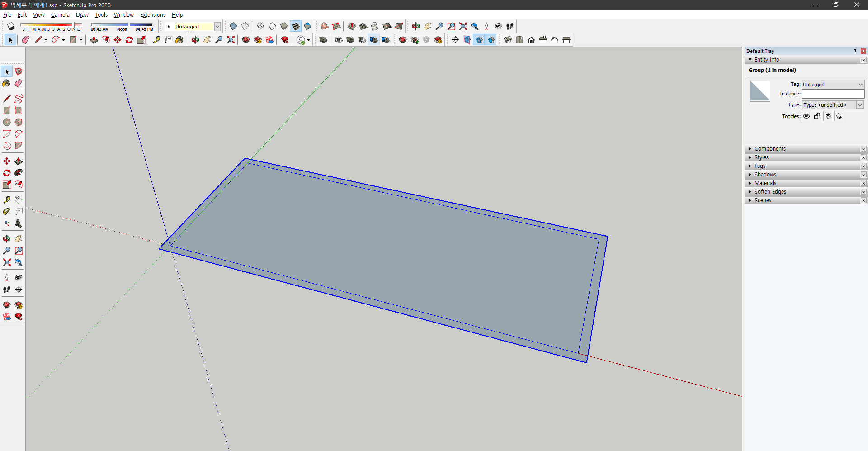Select the Push/Pull tool in top toolbar
Image resolution: width=868 pixels, height=451 pixels.
(94, 40)
